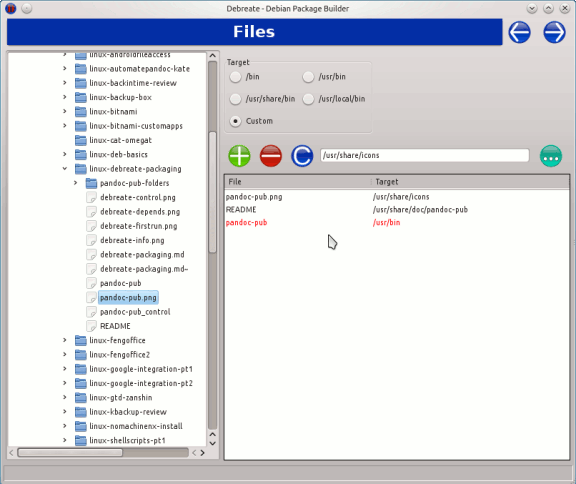Screen dimensions: 576x484
Task: Expand the linux-google-integration-pt2 folder
Action: (65, 383)
